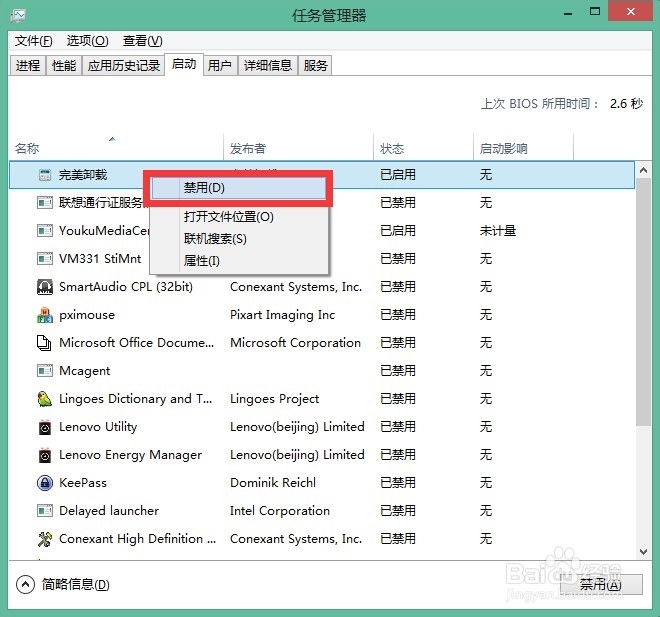This screenshot has width=660, height=617.
Task: Switch to the 进程 tab
Action: (28, 65)
